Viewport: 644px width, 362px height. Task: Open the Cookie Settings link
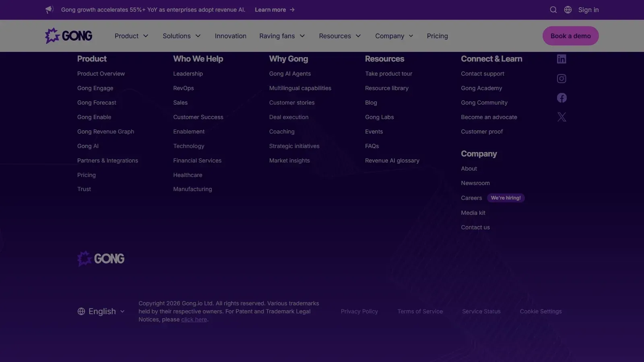click(x=541, y=311)
